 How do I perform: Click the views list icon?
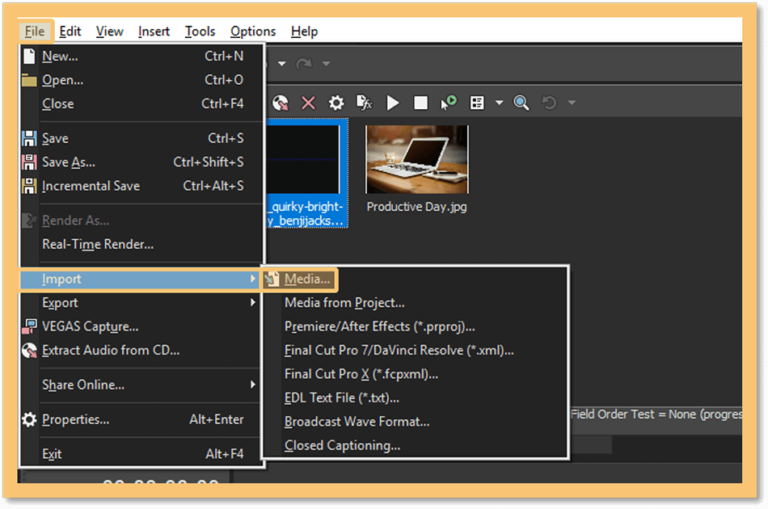point(477,103)
